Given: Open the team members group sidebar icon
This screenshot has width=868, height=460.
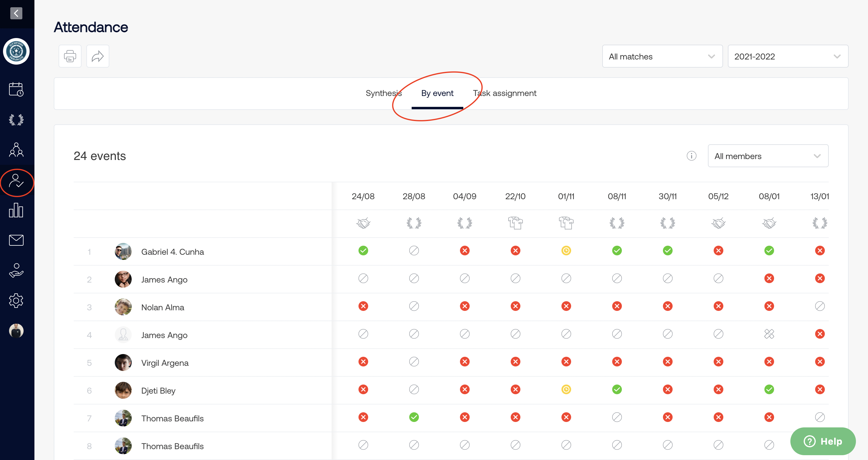Looking at the screenshot, I should click(x=16, y=149).
